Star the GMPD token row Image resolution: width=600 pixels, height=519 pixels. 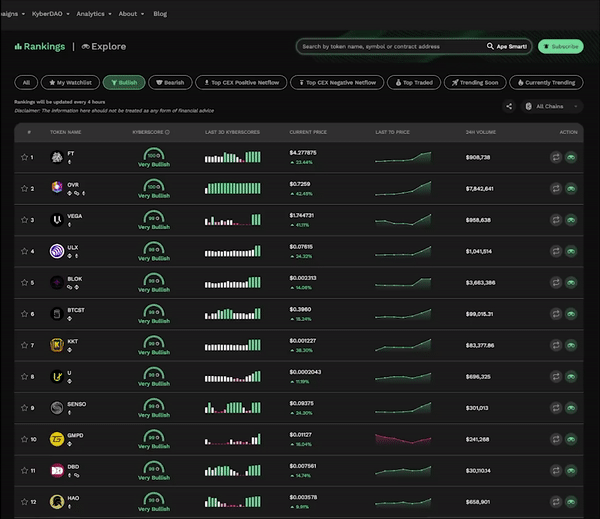[24, 439]
